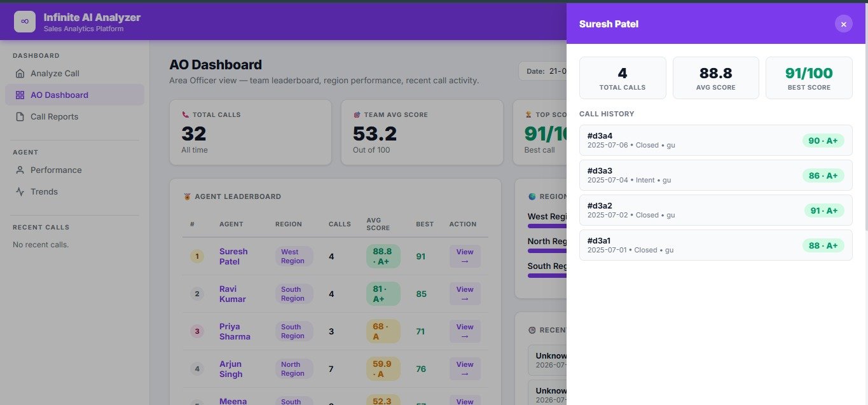This screenshot has height=405, width=868.
Task: Close the Suresh Patel side panel
Action: (843, 24)
